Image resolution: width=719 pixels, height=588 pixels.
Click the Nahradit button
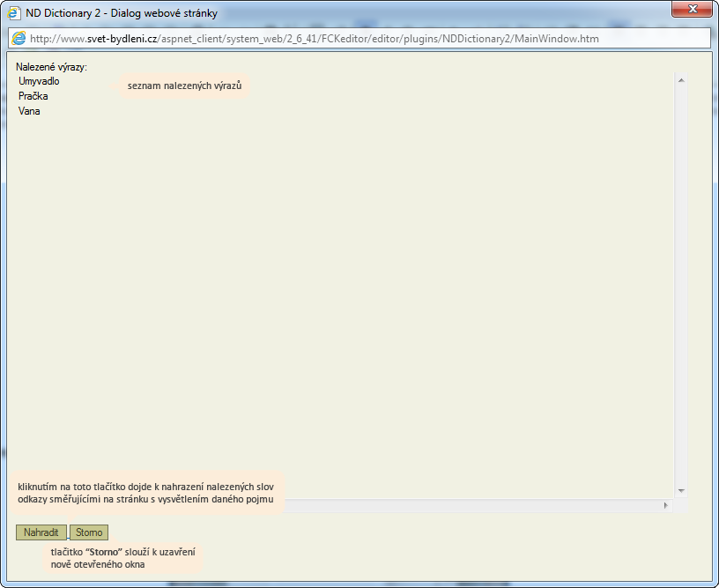(x=41, y=532)
